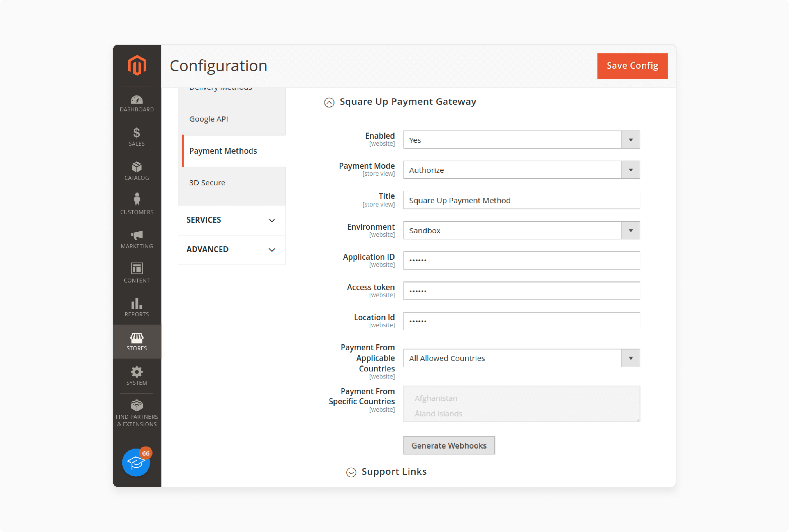Collapse the Square Up Payment Gateway section
789x532 pixels.
click(329, 102)
